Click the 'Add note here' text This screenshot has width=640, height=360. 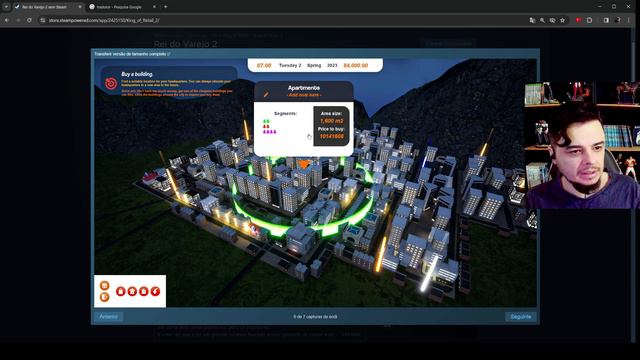point(304,95)
